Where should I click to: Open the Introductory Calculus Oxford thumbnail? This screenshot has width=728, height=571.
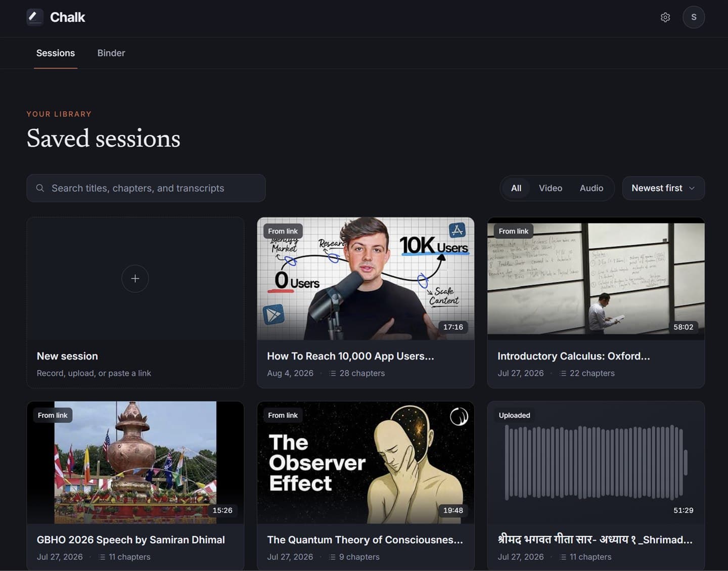point(596,279)
